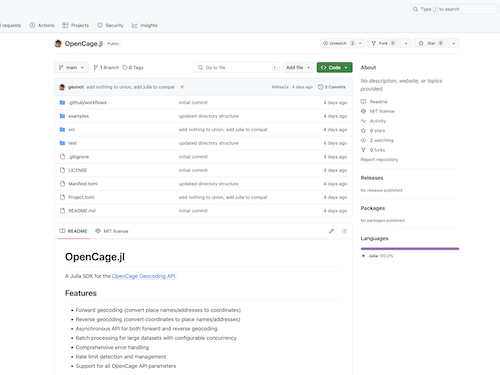Viewport: 500px width, 375px height.
Task: View the 1 Branch link
Action: pos(106,67)
